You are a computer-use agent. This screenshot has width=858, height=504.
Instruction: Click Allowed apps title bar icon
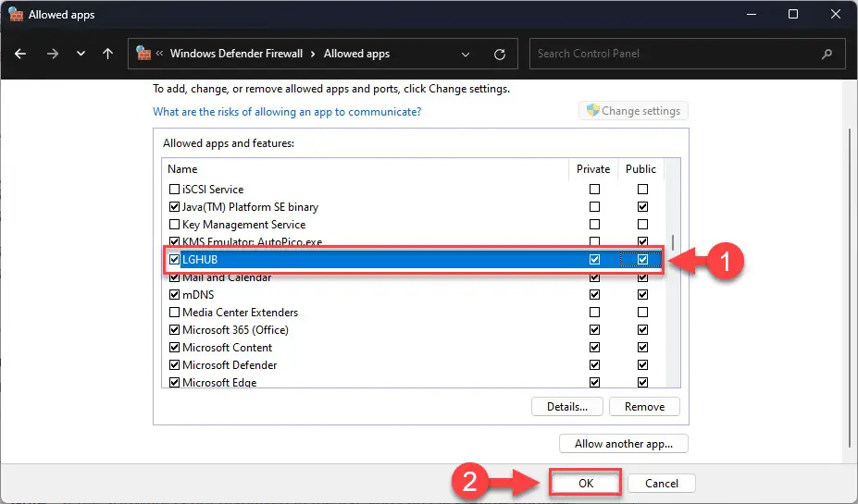[x=16, y=14]
